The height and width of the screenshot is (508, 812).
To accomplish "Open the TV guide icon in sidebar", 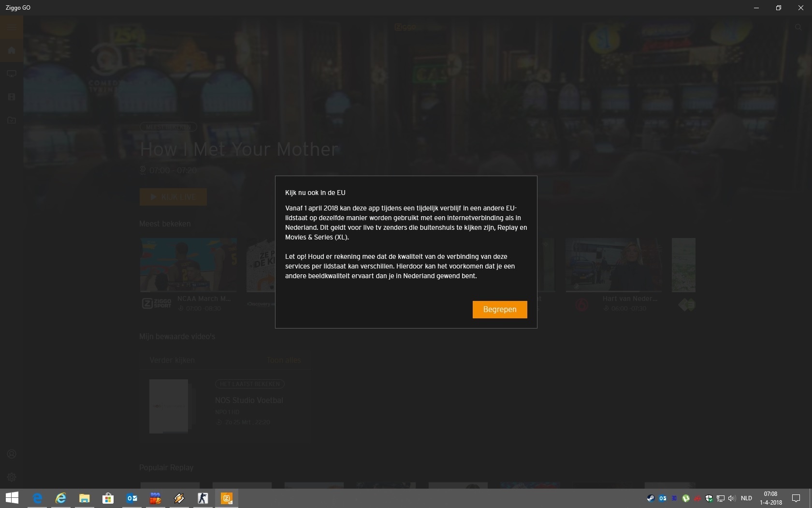I will point(12,74).
